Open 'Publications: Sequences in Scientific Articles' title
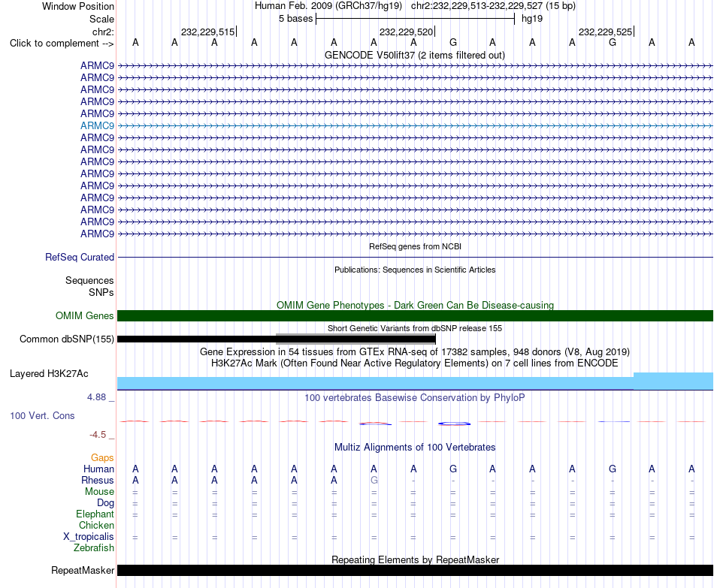This screenshot has height=588, width=714. click(415, 270)
